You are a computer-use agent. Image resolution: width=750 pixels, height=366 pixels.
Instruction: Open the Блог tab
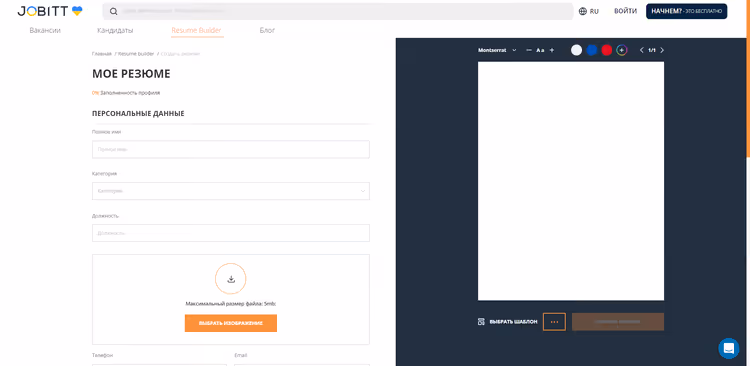pyautogui.click(x=267, y=30)
